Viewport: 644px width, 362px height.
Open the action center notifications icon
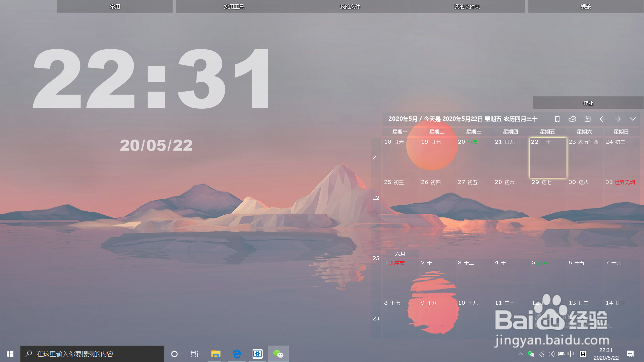click(630, 354)
